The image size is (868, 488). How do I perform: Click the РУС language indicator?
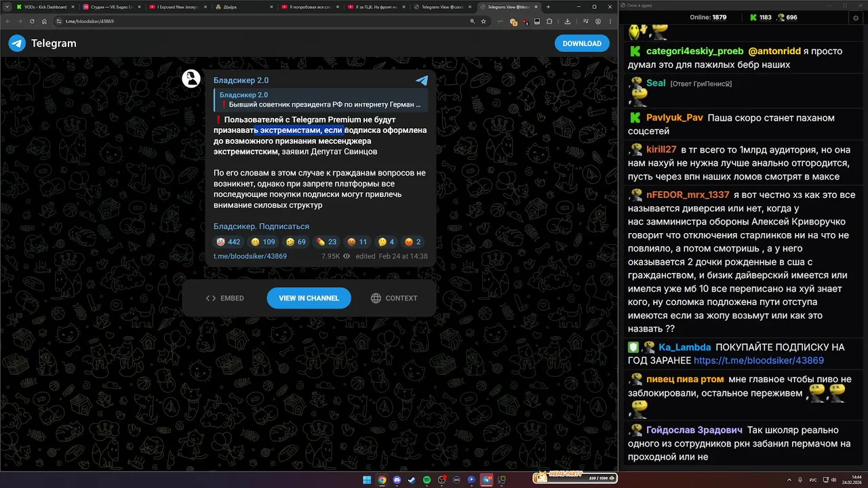coord(813,479)
